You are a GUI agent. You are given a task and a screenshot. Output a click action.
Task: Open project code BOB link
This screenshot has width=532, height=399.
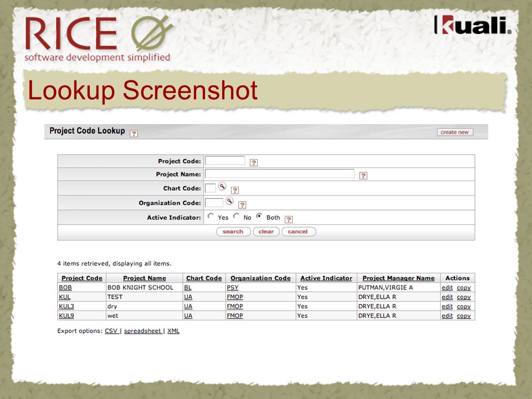click(65, 288)
